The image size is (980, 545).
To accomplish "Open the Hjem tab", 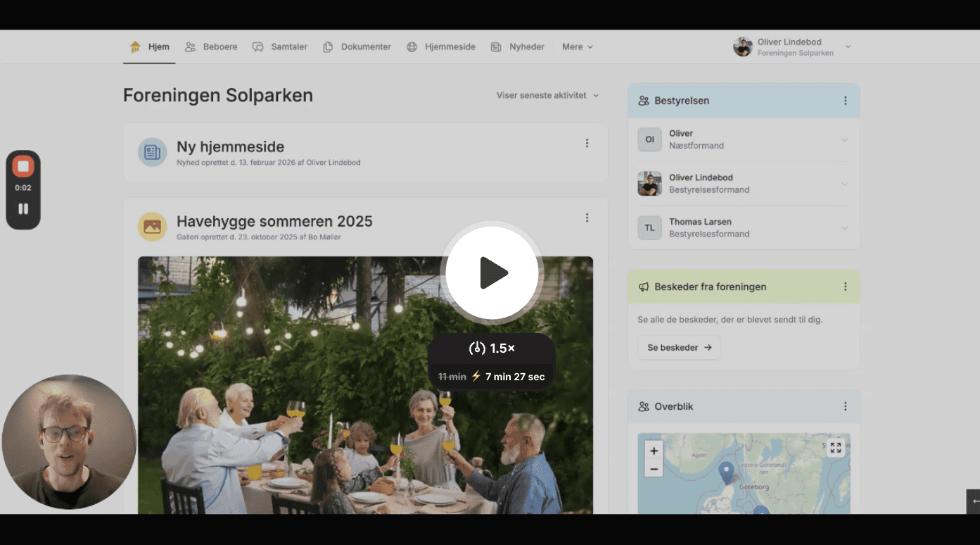I will (150, 47).
